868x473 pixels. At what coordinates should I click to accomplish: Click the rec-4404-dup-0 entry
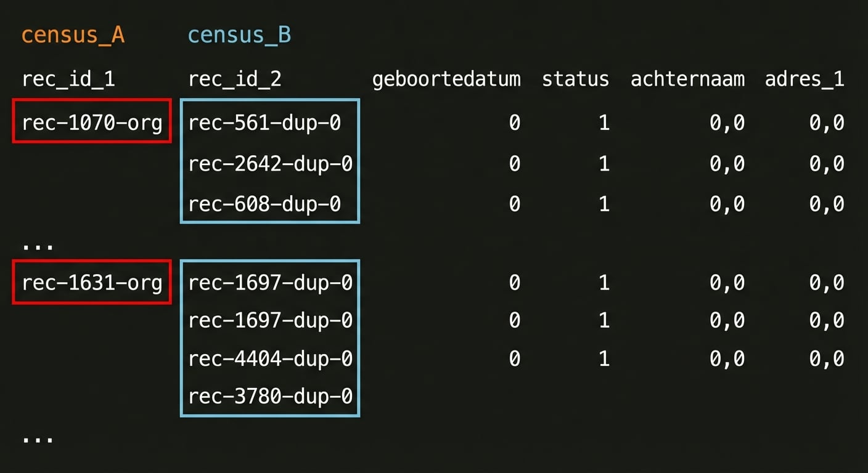(270, 358)
